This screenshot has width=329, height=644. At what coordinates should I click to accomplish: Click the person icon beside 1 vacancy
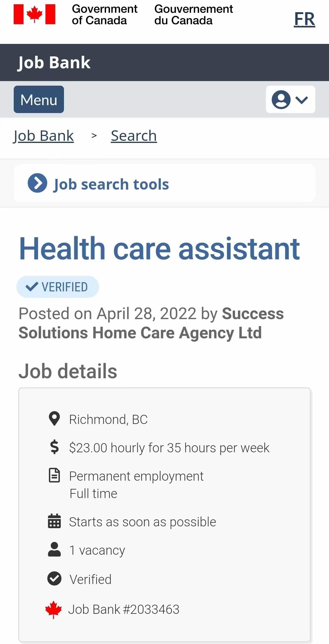pyautogui.click(x=55, y=549)
